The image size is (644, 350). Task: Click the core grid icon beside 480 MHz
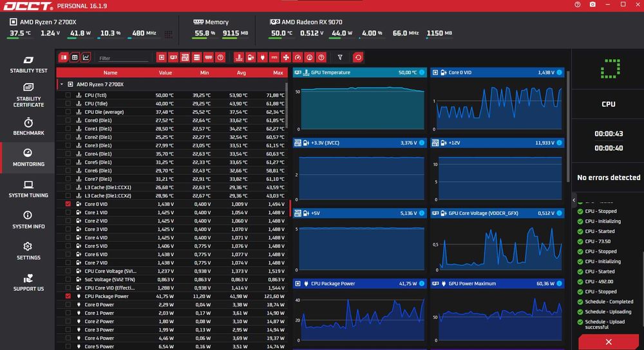pos(168,34)
